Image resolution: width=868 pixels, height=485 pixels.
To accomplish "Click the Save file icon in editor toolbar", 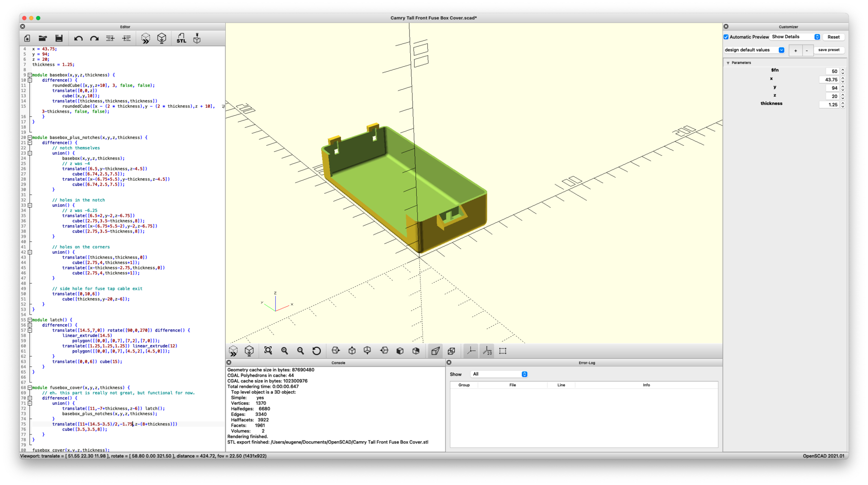I will point(59,38).
